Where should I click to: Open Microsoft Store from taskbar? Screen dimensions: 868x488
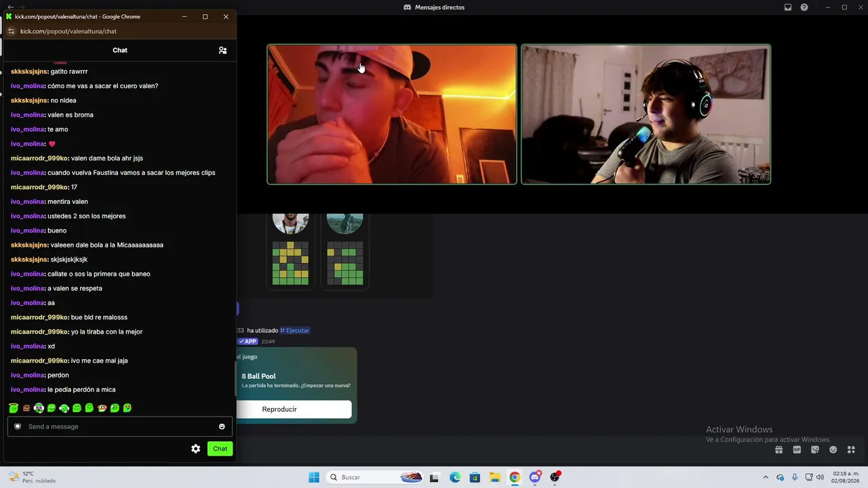[x=475, y=477]
